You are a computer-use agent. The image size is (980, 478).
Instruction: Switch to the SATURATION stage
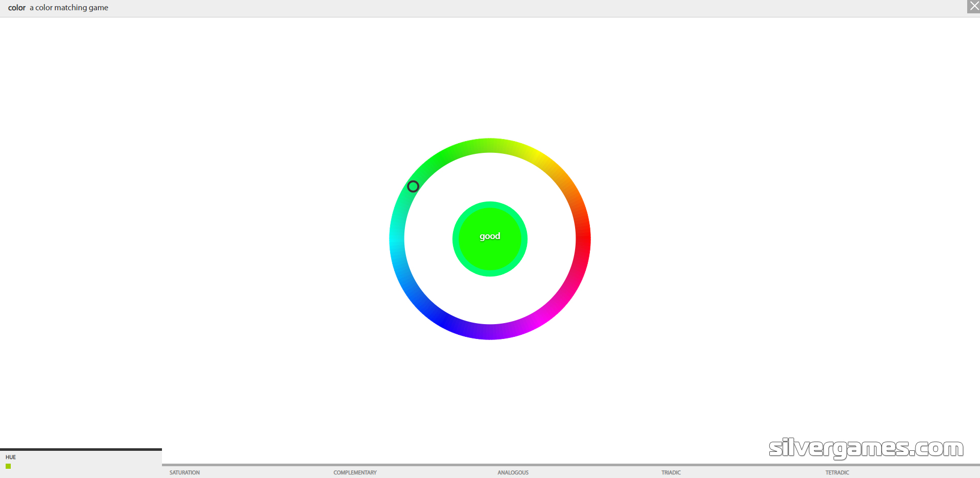click(185, 472)
